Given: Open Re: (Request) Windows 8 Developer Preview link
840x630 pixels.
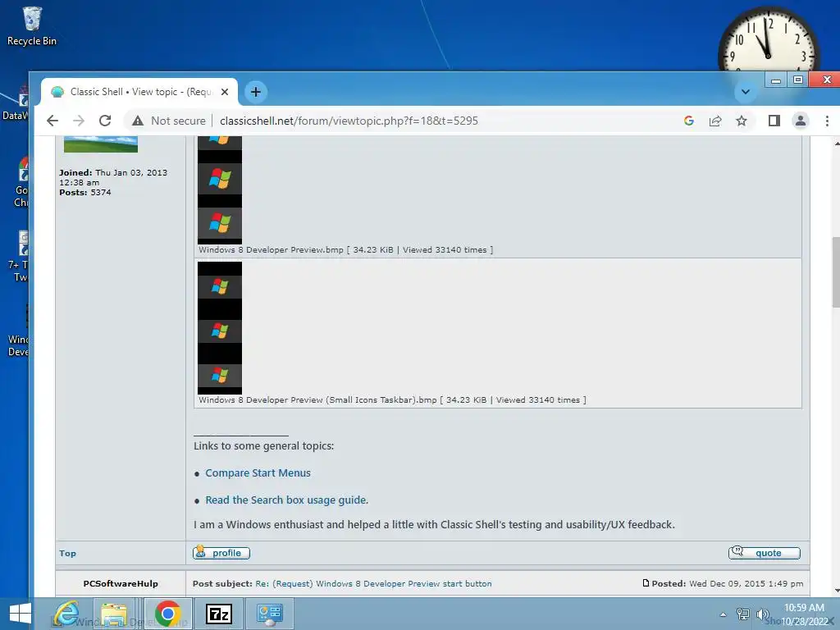Looking at the screenshot, I should pyautogui.click(x=373, y=583).
